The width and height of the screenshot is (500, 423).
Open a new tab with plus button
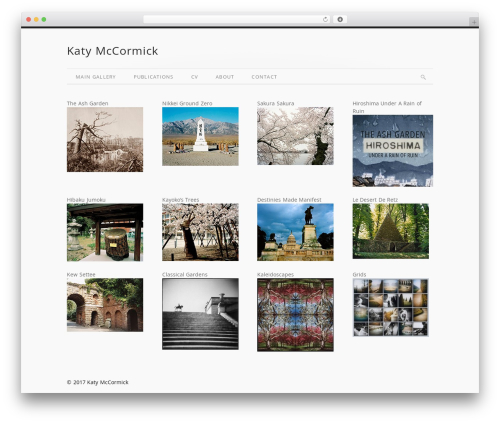(474, 22)
